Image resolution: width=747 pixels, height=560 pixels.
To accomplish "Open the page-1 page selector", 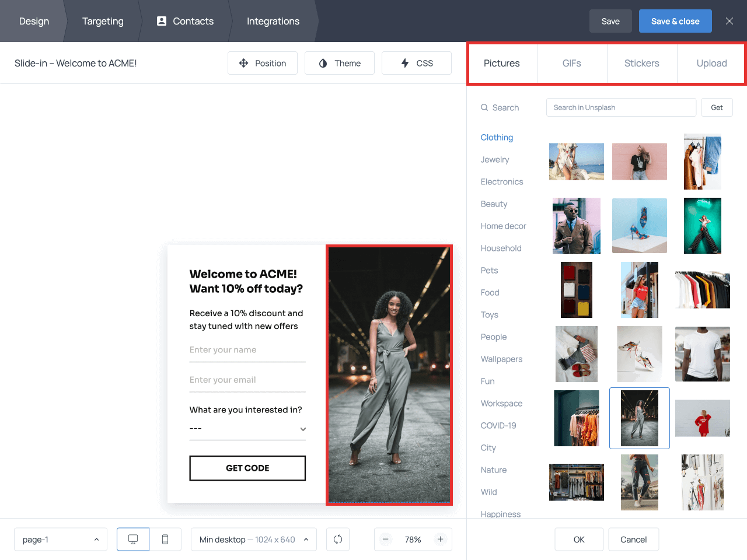I will [x=61, y=539].
